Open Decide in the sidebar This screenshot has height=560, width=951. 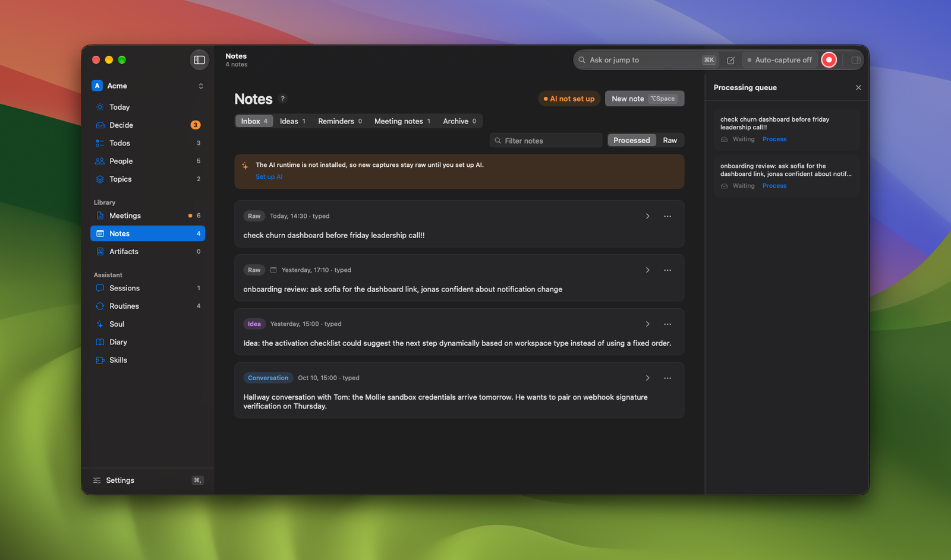point(147,125)
